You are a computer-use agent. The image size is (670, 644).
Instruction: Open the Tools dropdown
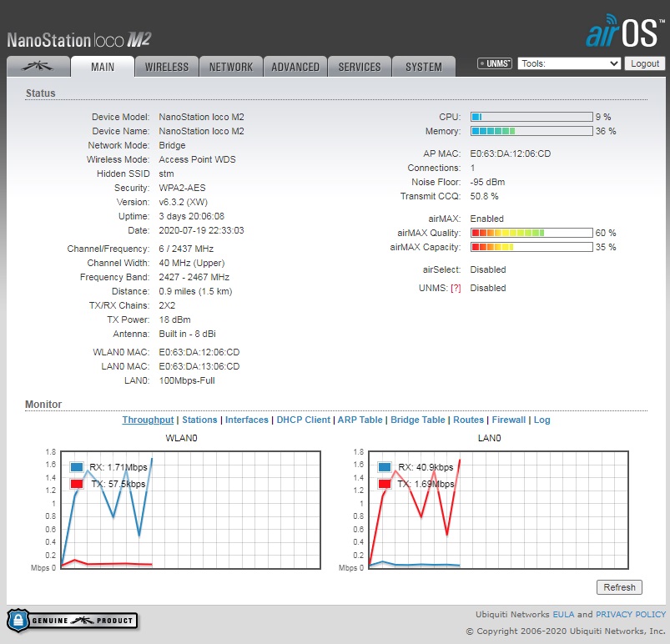click(x=569, y=63)
